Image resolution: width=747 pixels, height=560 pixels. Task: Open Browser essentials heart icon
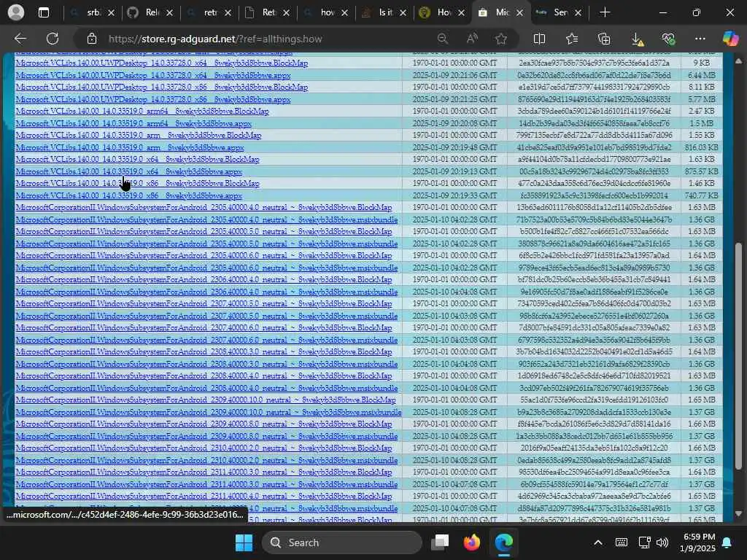(x=668, y=39)
